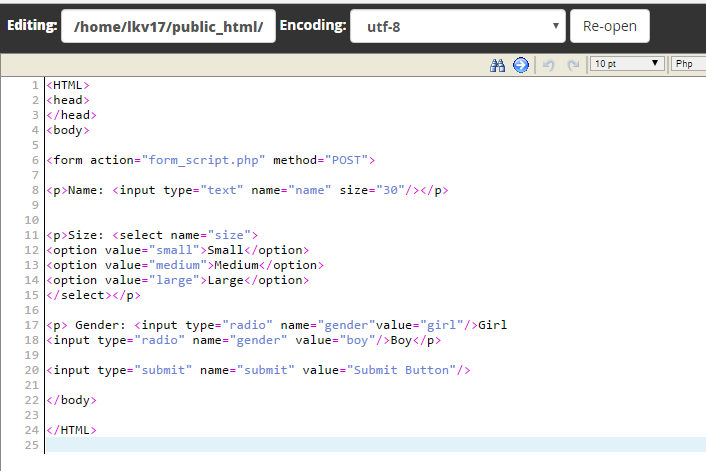Click the binoculars search icon
The width and height of the screenshot is (706, 471).
pyautogui.click(x=497, y=65)
